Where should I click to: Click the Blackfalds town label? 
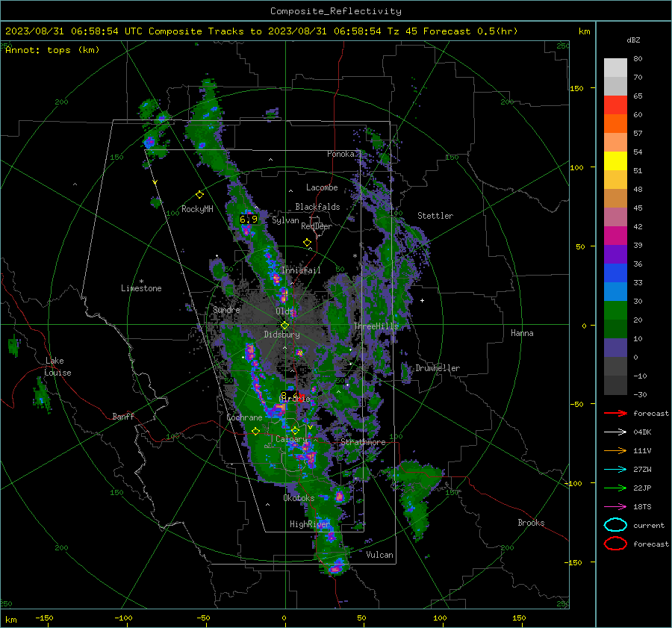click(317, 207)
